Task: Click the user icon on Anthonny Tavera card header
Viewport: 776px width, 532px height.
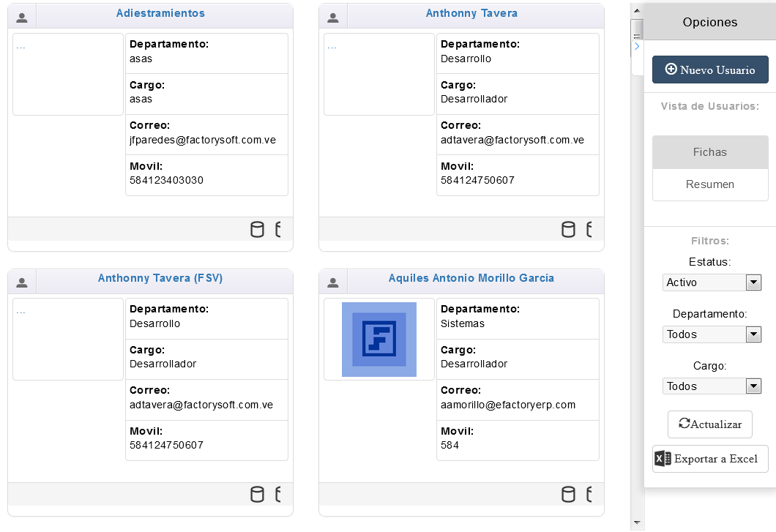Action: pyautogui.click(x=333, y=17)
